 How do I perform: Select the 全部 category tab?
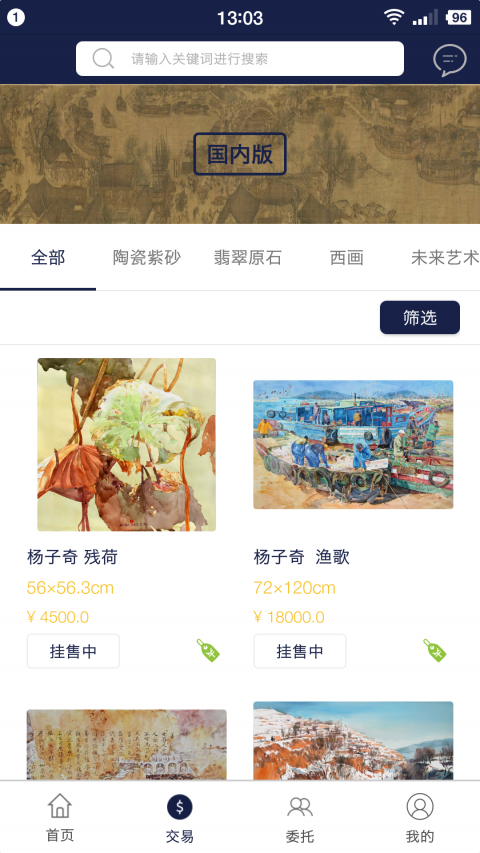(x=48, y=258)
